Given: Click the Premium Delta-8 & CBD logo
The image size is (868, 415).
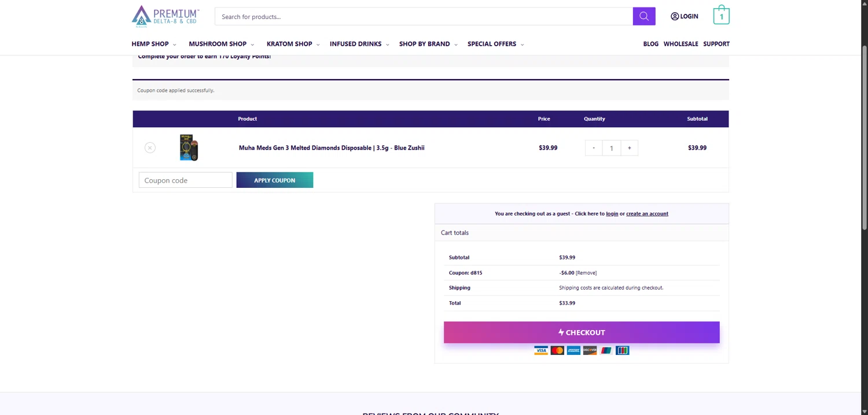Looking at the screenshot, I should tap(165, 16).
